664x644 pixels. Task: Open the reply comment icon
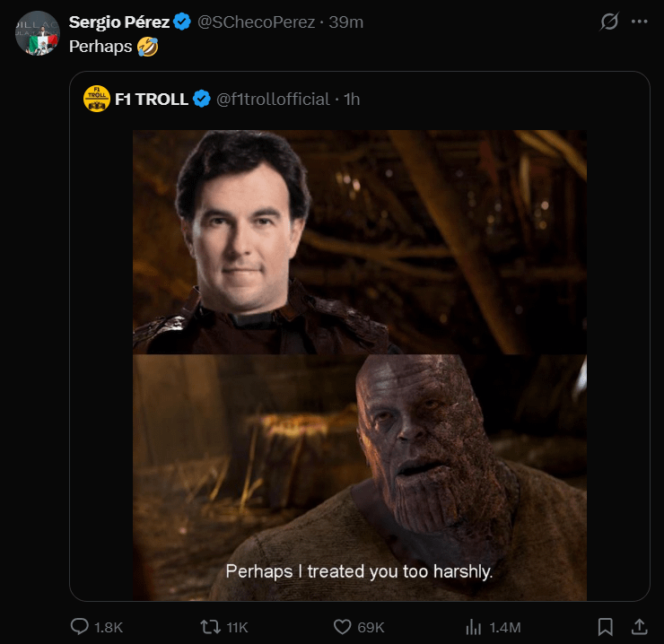[80, 626]
